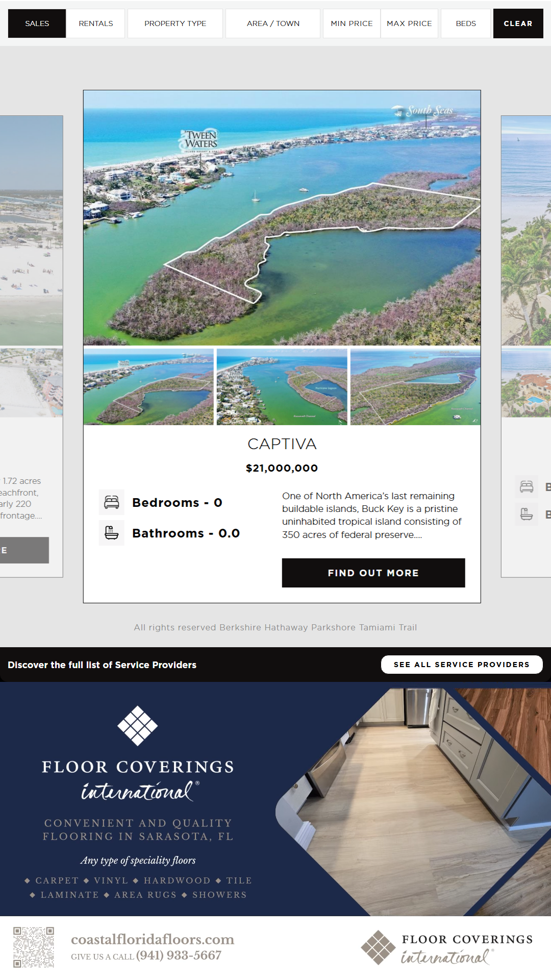Click See All Service Providers button

(462, 665)
